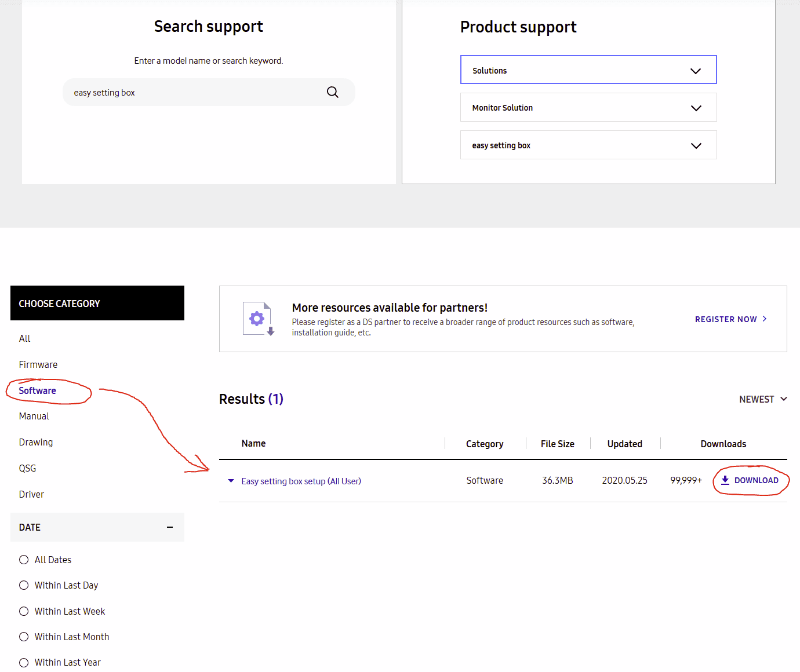The image size is (800, 672).
Task: Select the Within Last Week radio option
Action: pyautogui.click(x=24, y=611)
